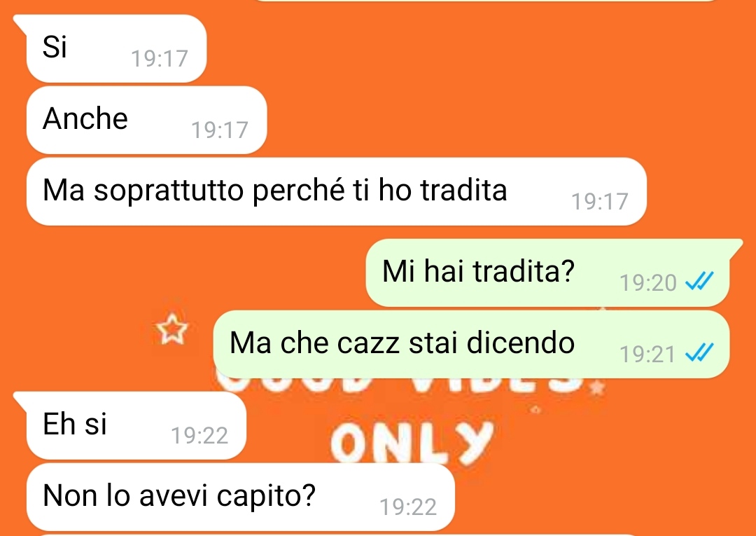Screen dimensions: 756x536
Task: Tap the 19:22 timestamp on "Non lo avevi capito?"
Action: click(408, 507)
